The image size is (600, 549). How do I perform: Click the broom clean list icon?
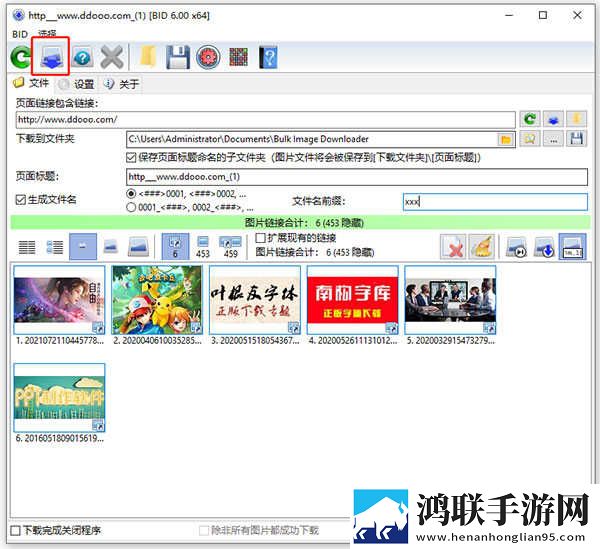coord(482,247)
